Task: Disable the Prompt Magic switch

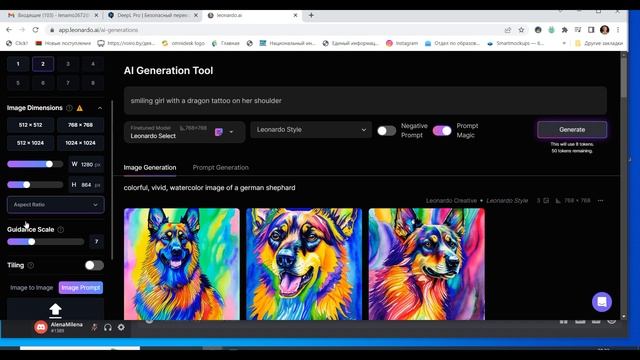Action: pyautogui.click(x=442, y=131)
